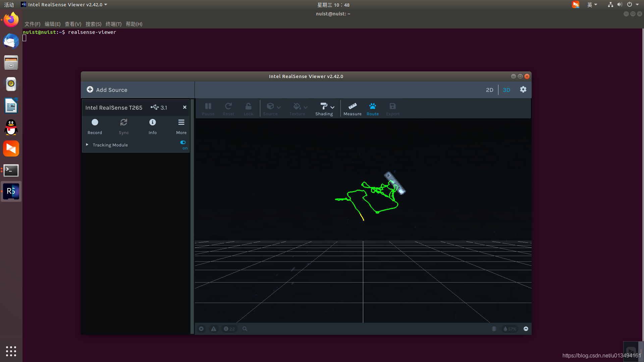The image size is (644, 362).
Task: Click the search magnifier in status bar
Action: 245,329
